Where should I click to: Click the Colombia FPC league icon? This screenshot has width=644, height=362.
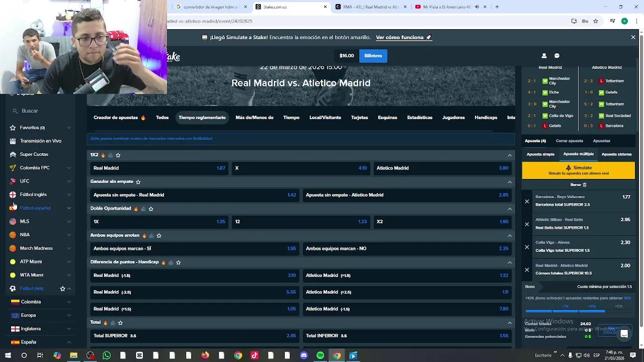click(13, 168)
